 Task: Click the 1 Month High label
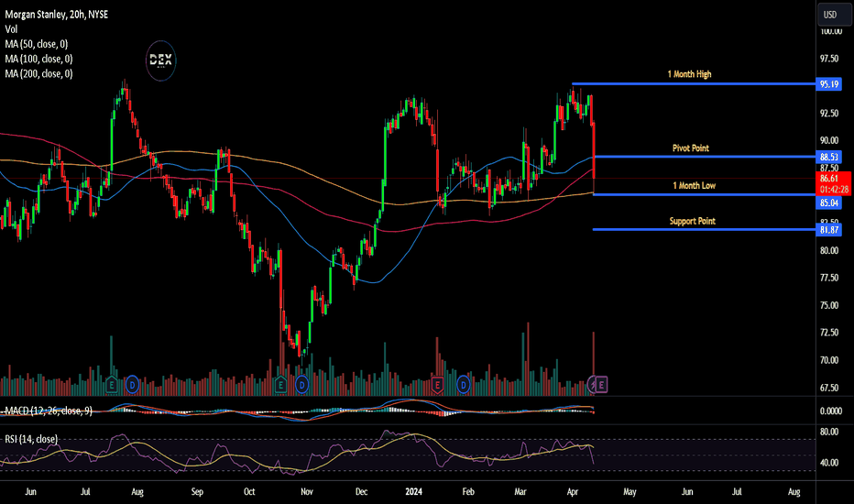(x=689, y=74)
